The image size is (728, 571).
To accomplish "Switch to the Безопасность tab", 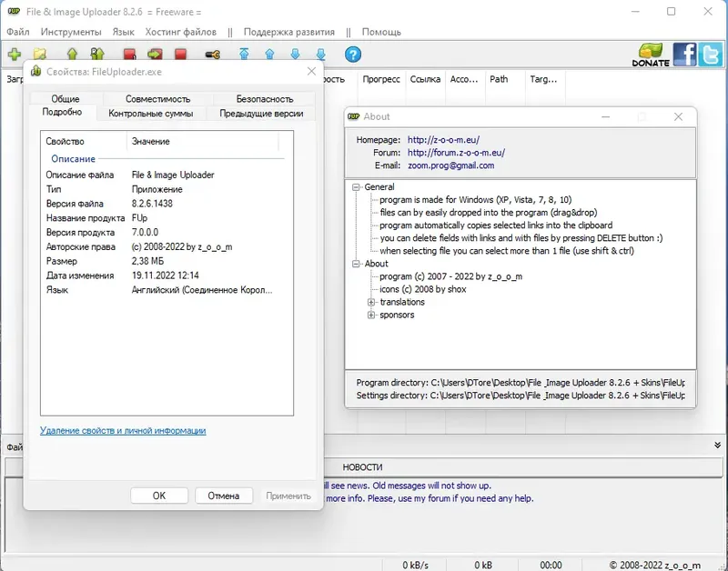I will click(265, 99).
